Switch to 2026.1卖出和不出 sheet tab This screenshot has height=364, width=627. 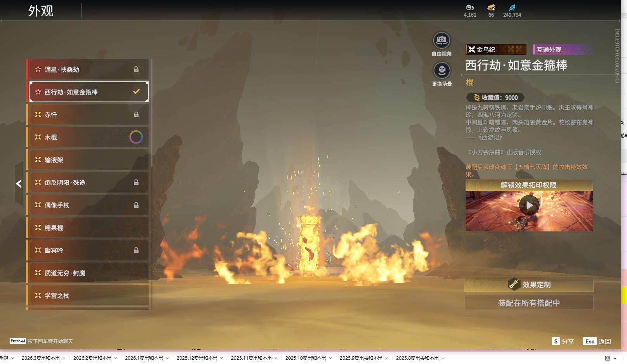(x=144, y=358)
